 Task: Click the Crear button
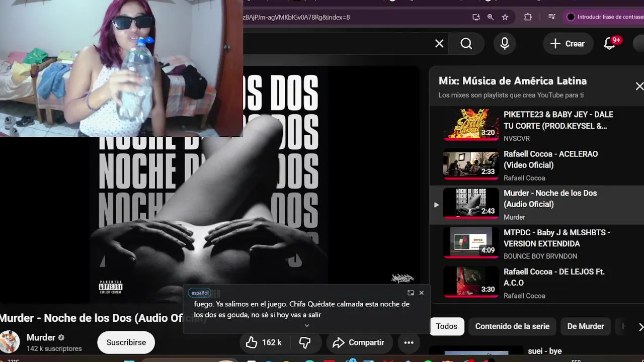pos(568,44)
